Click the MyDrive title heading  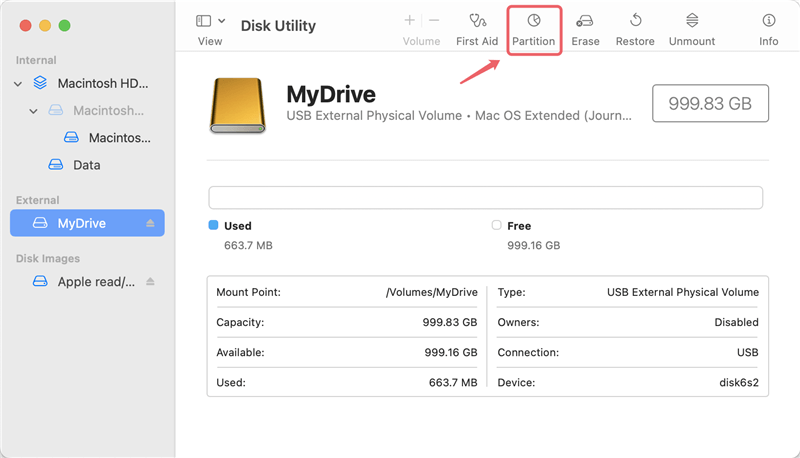click(x=331, y=94)
